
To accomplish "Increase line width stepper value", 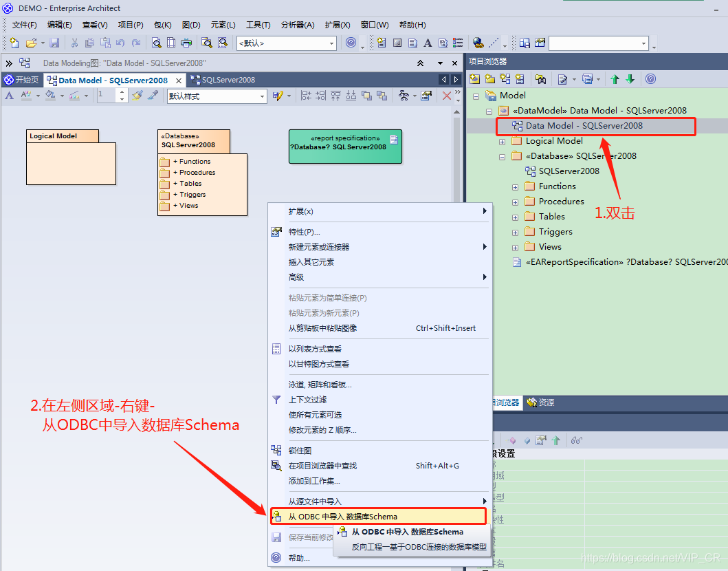I will [122, 92].
